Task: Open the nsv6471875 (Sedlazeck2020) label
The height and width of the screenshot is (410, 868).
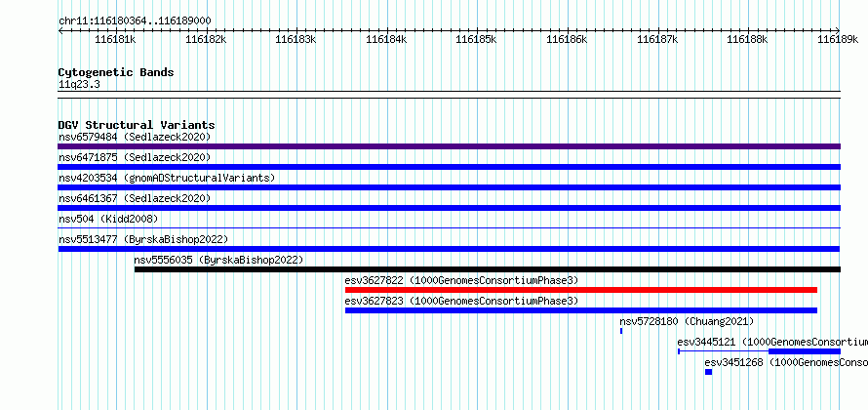Action: [x=135, y=157]
